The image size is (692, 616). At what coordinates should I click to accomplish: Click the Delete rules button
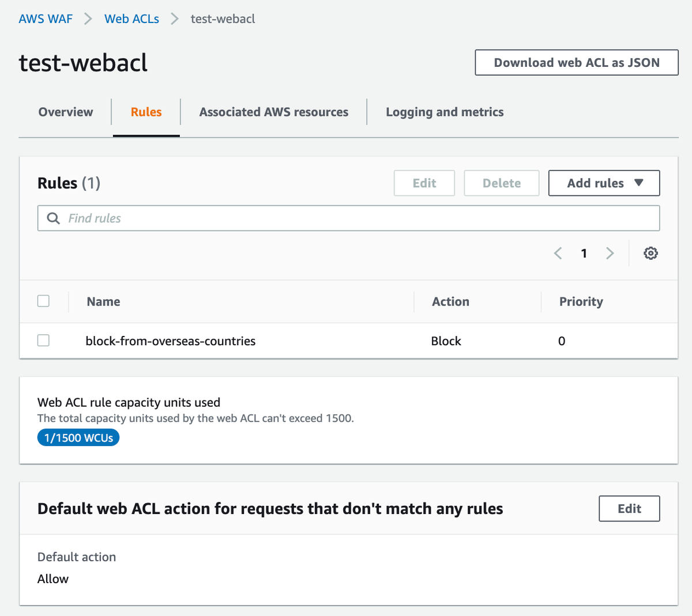pos(501,183)
